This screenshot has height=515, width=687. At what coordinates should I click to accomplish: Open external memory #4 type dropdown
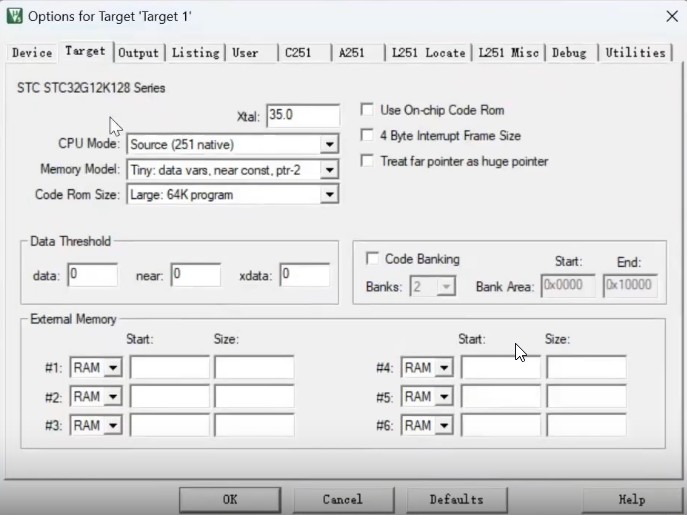(443, 368)
